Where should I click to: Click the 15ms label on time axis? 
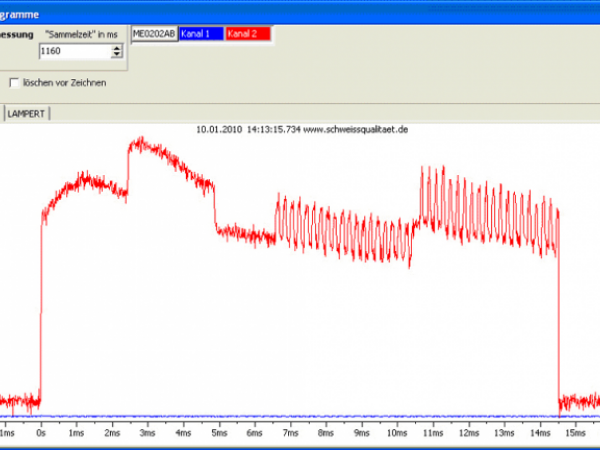point(575,434)
